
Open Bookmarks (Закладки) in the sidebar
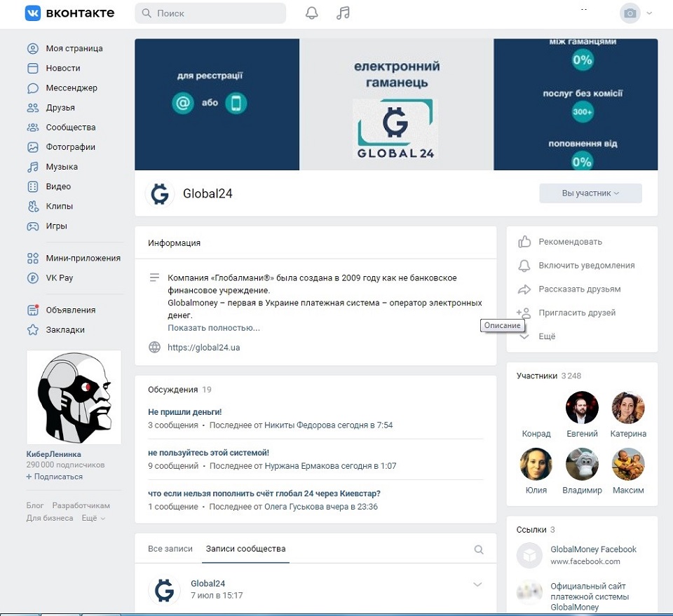click(x=64, y=329)
